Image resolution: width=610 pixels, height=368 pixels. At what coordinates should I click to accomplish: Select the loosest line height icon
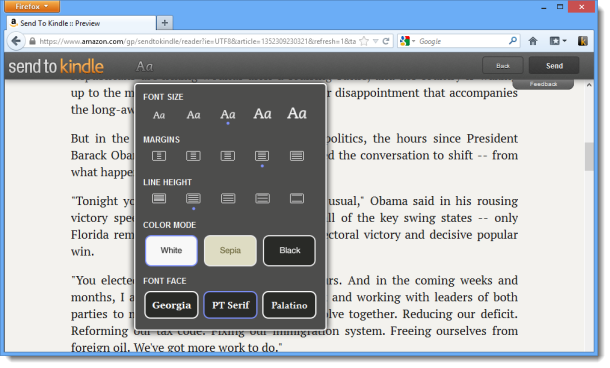pos(297,198)
